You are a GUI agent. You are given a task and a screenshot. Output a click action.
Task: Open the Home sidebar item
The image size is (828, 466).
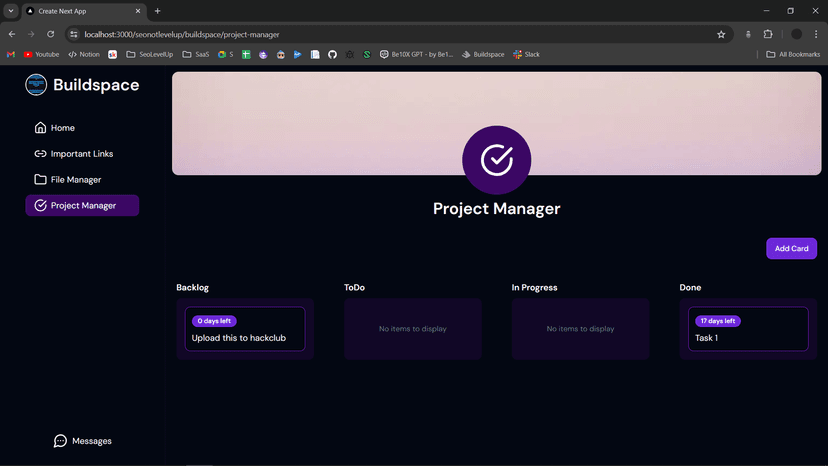(82, 128)
